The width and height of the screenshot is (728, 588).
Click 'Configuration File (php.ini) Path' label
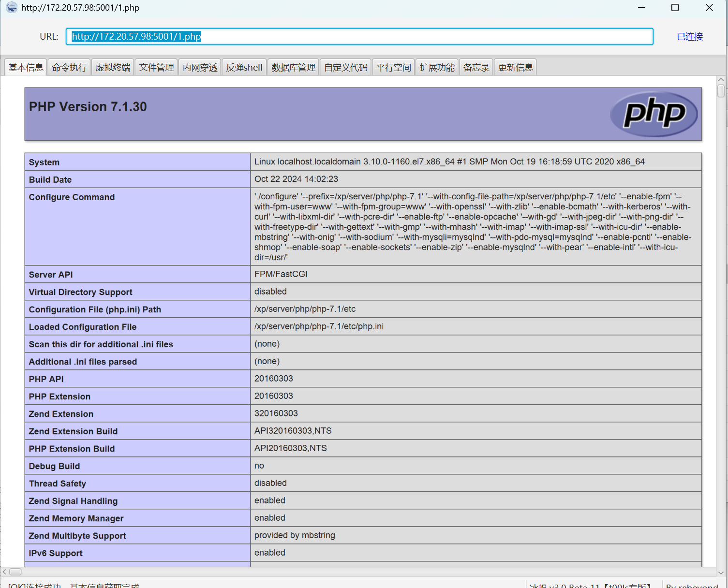[95, 309]
